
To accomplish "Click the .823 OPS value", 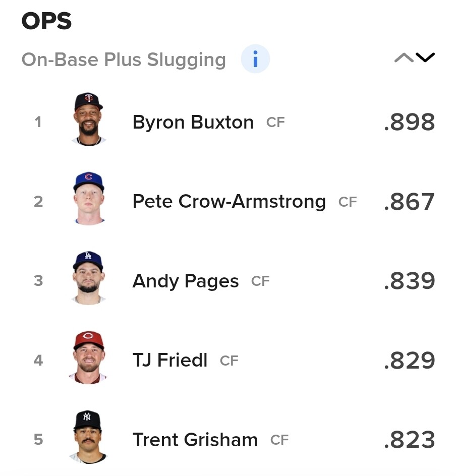I will (x=409, y=440).
